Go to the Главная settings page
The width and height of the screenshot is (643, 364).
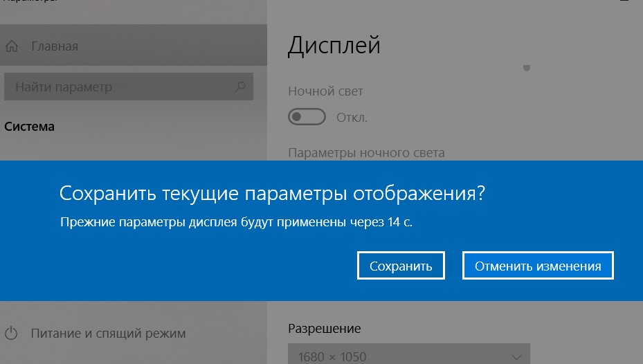(x=55, y=46)
